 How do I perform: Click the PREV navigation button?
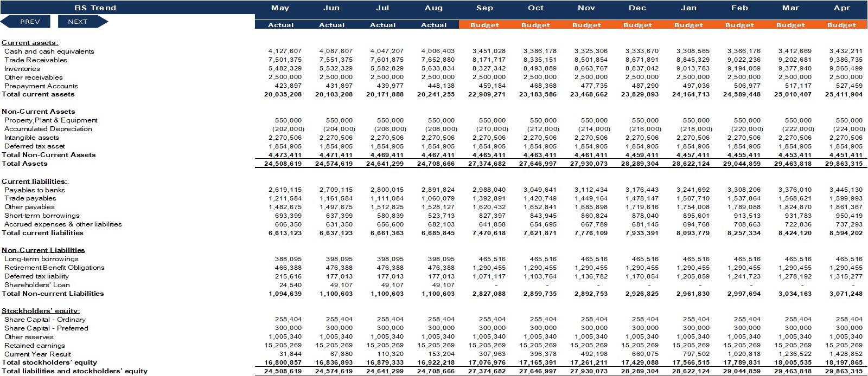25,22
